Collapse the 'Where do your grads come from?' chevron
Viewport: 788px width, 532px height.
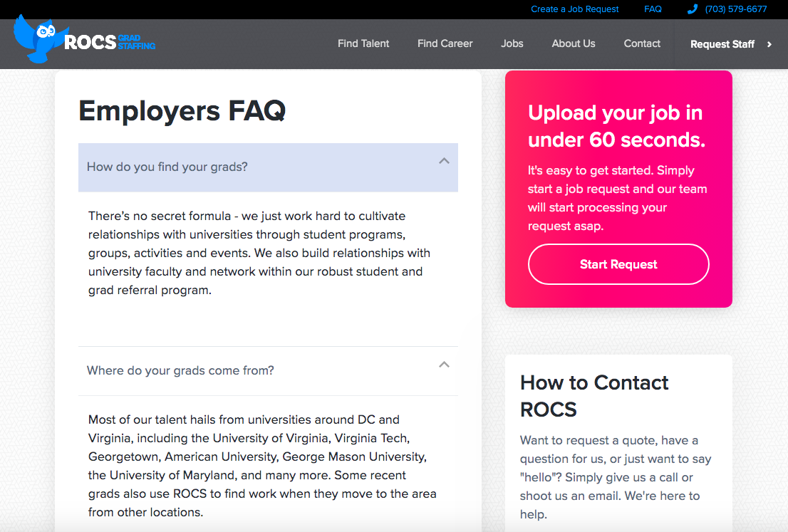click(444, 364)
